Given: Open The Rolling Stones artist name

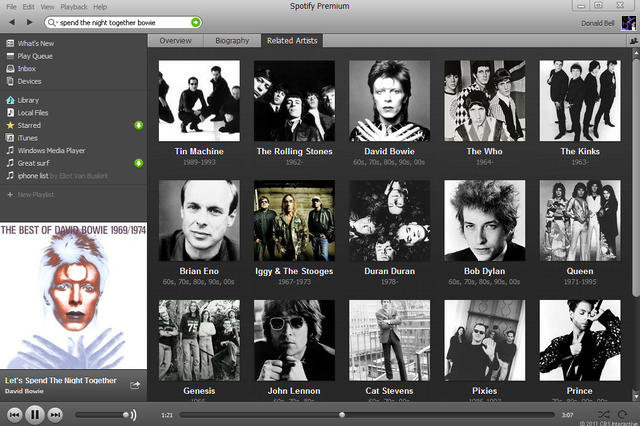Looking at the screenshot, I should [x=294, y=151].
